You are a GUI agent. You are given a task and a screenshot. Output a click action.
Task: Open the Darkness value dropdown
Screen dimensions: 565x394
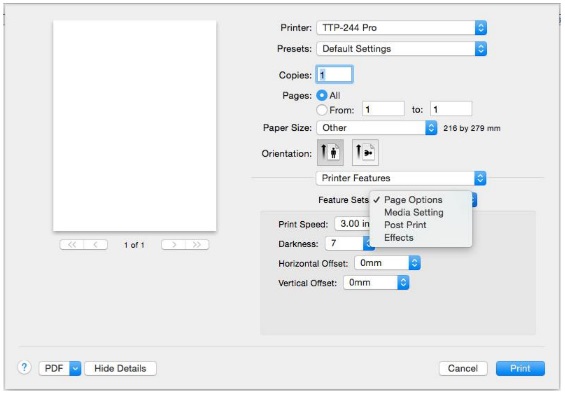tap(350, 244)
